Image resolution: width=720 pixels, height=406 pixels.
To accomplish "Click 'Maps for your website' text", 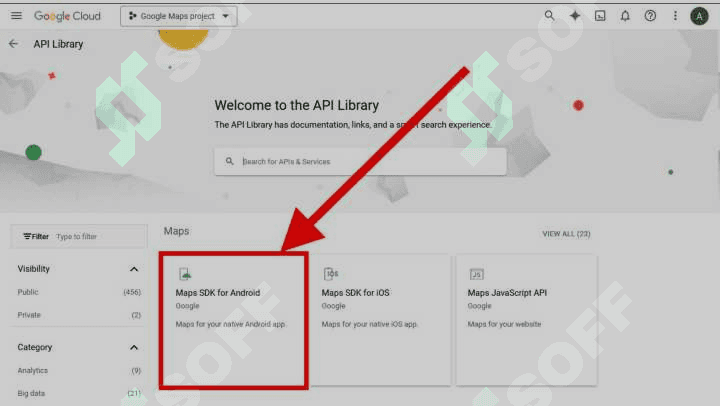I will pyautogui.click(x=504, y=324).
